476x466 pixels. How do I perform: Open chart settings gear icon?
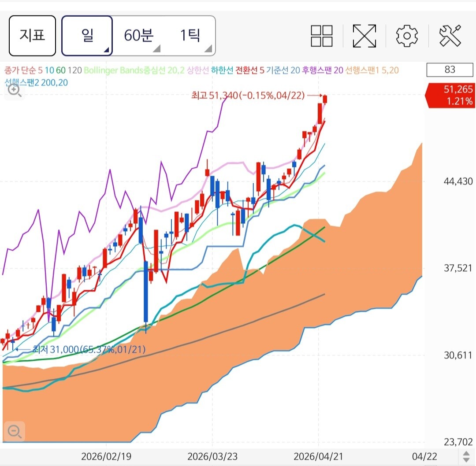point(407,36)
